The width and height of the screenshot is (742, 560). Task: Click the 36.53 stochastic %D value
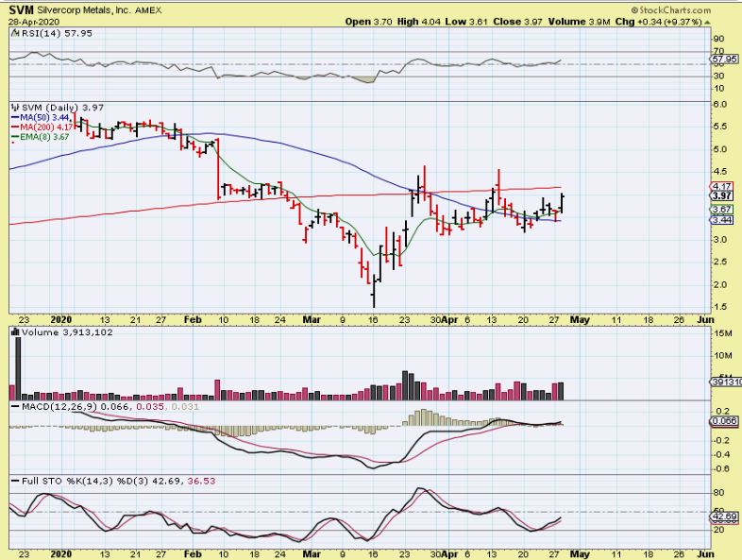point(201,481)
